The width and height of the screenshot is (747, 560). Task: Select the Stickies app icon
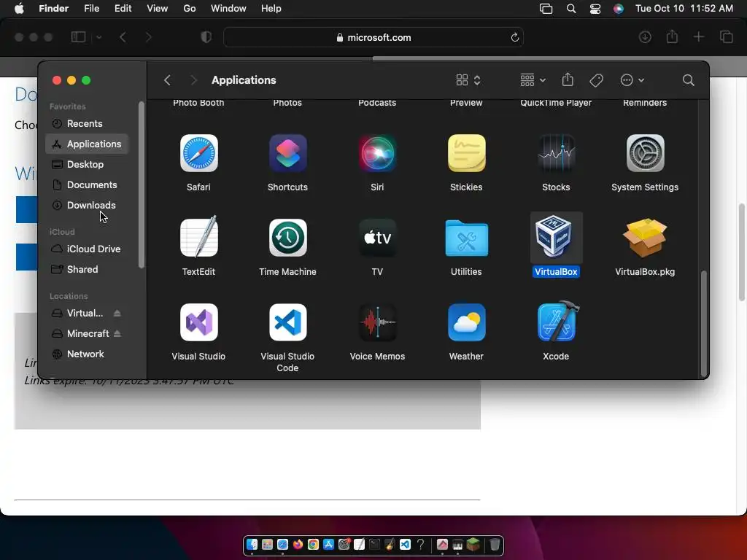click(x=466, y=153)
